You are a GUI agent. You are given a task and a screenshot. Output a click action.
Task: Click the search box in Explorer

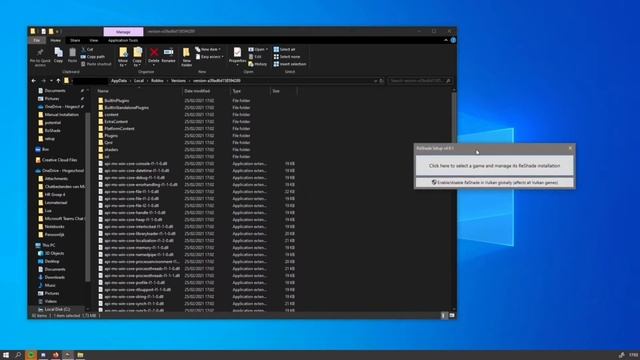(420, 81)
